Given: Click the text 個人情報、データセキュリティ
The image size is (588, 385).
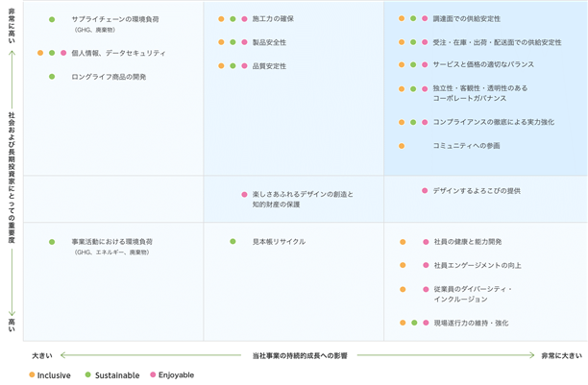Looking at the screenshot, I should coord(118,53).
